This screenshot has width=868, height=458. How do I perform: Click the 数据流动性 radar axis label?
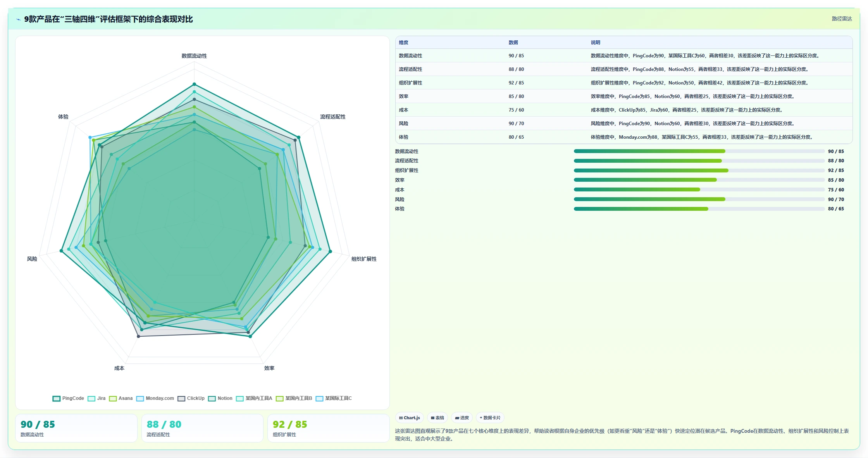[194, 56]
